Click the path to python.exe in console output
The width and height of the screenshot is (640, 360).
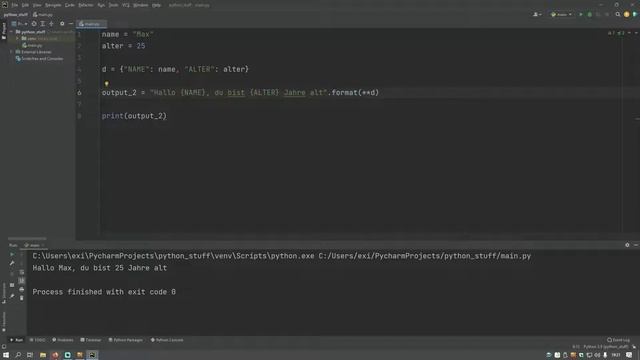click(x=173, y=256)
